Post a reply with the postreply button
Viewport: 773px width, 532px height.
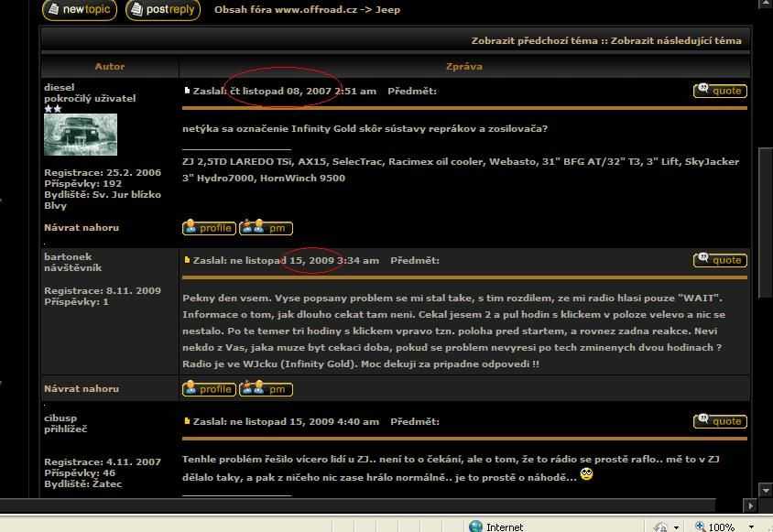coord(163,9)
